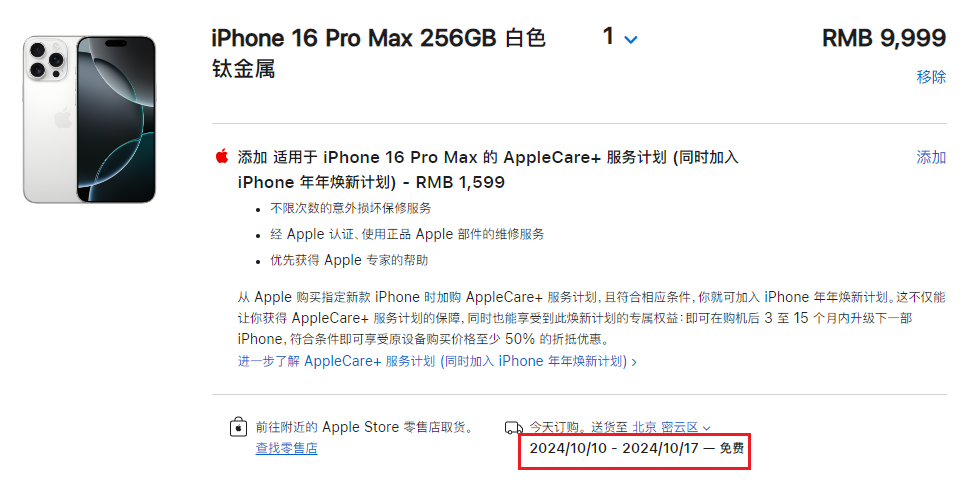Open the white iPhone 16 Pro Max image
The image size is (977, 486).
click(x=90, y=120)
